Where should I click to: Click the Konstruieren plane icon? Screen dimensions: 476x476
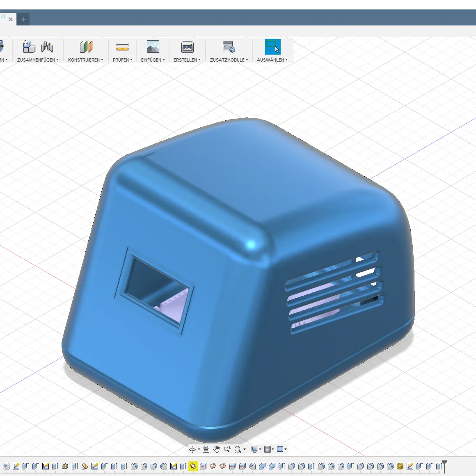[86, 47]
